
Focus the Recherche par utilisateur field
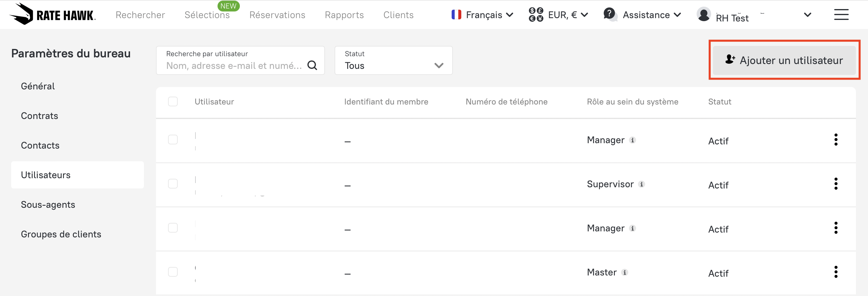click(234, 66)
